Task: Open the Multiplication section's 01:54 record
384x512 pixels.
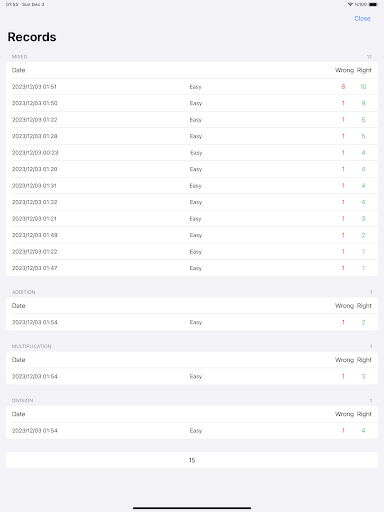Action: point(192,376)
